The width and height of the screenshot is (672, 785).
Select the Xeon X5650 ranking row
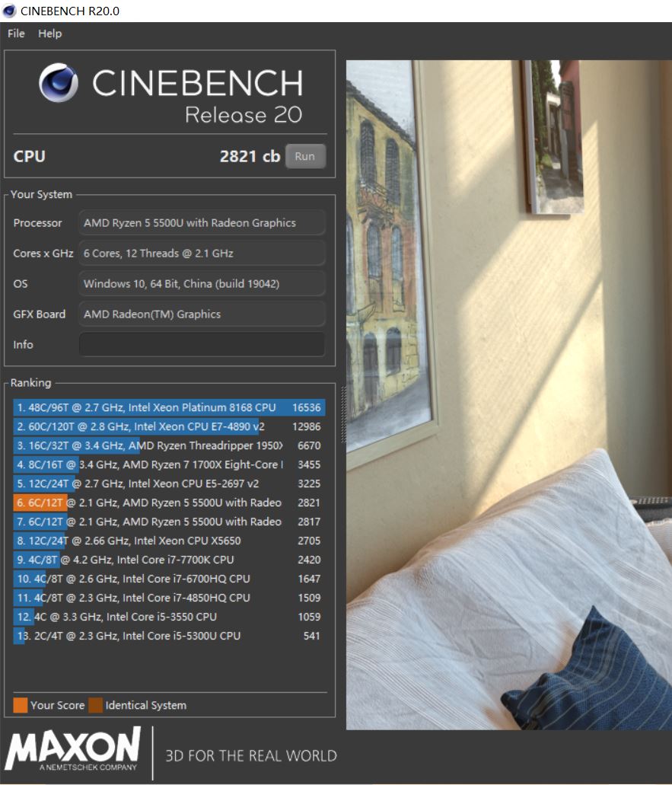(167, 541)
